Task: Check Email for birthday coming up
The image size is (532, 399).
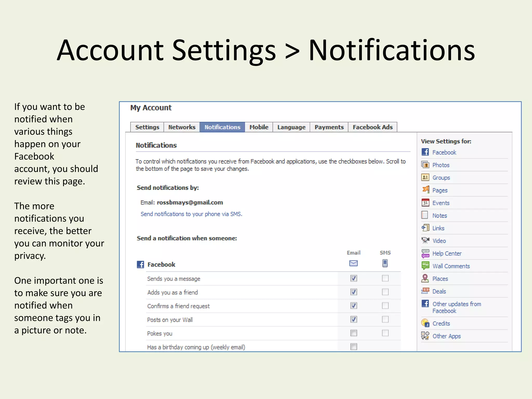Action: (x=354, y=347)
